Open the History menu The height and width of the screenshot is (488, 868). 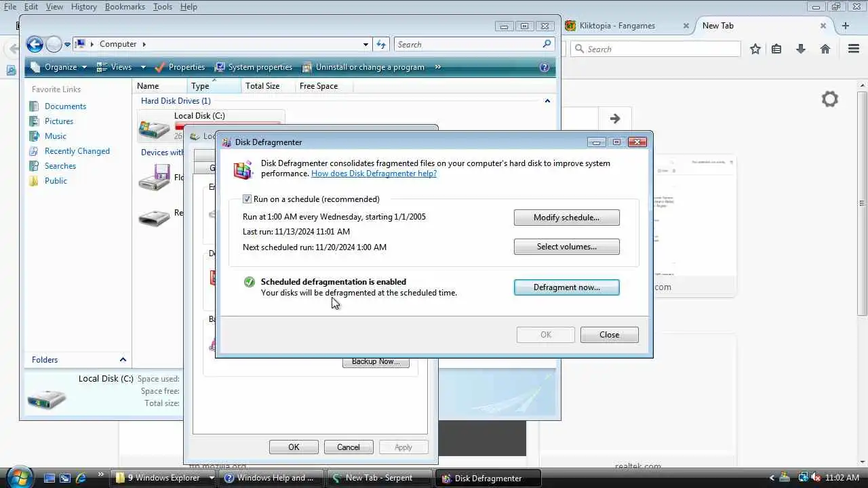(x=84, y=6)
